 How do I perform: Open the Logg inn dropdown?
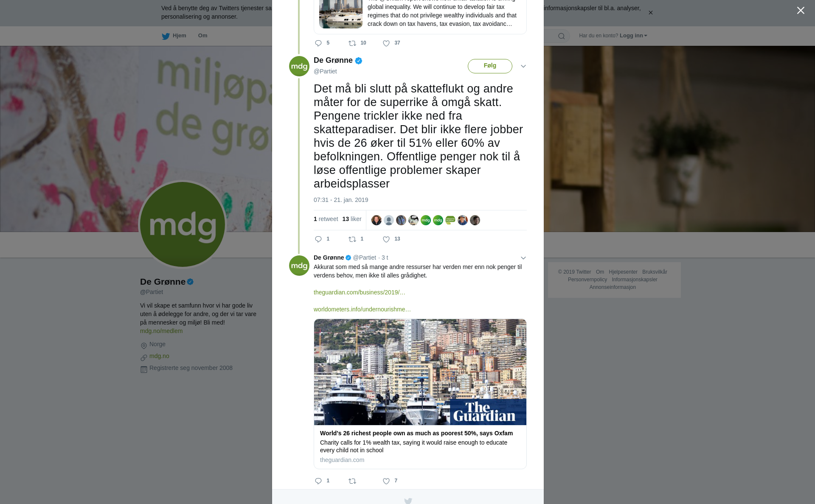(x=633, y=36)
